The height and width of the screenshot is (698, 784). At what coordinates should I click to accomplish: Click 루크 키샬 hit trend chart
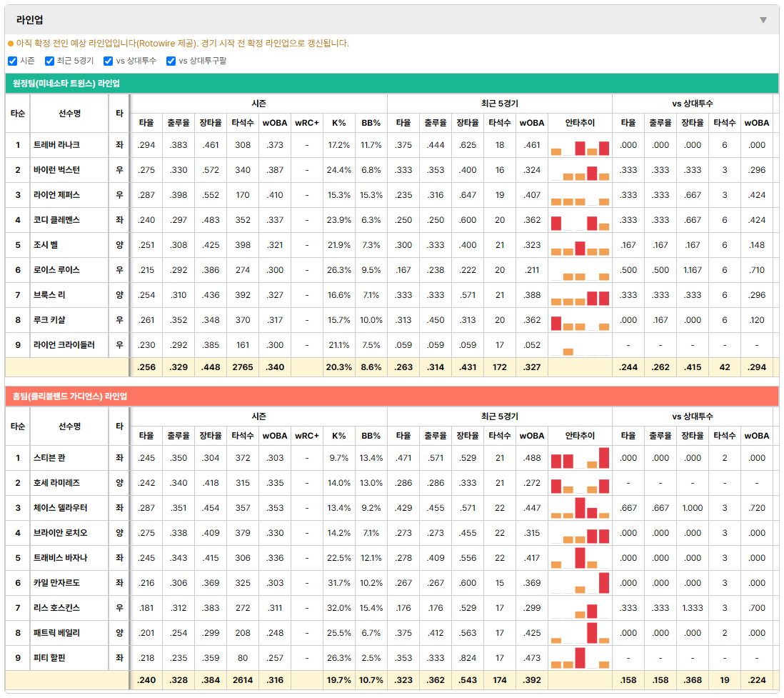(x=580, y=320)
